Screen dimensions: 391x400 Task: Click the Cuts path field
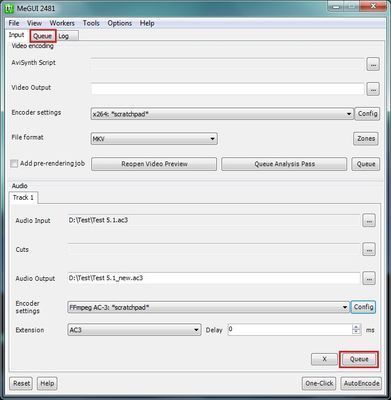[214, 249]
